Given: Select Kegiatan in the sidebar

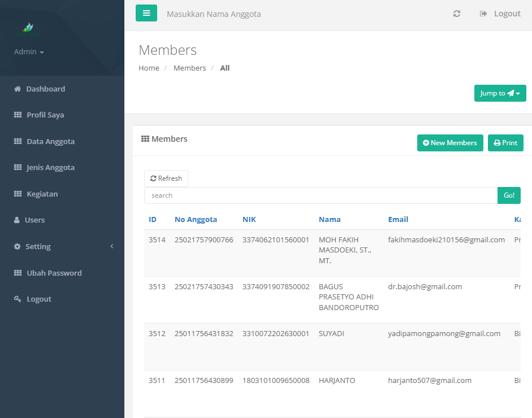Looking at the screenshot, I should 42,194.
